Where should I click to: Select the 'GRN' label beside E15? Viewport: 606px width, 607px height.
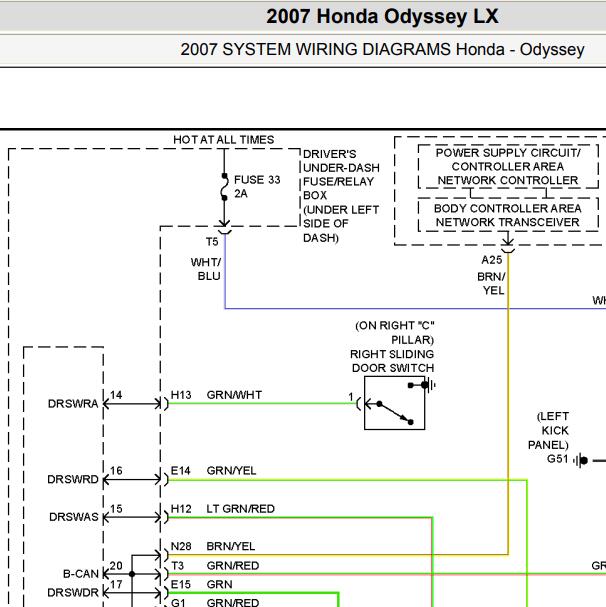tap(220, 584)
